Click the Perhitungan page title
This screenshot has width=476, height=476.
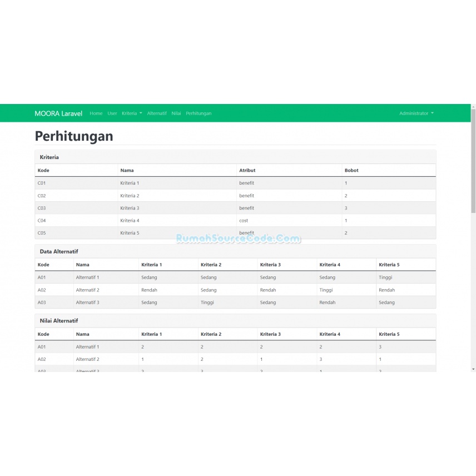coord(74,136)
